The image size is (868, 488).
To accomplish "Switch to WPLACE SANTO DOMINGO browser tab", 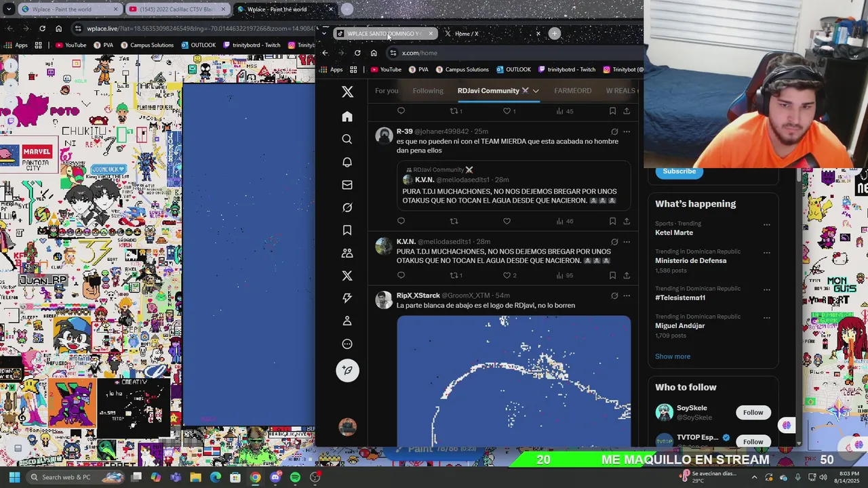I will (385, 33).
